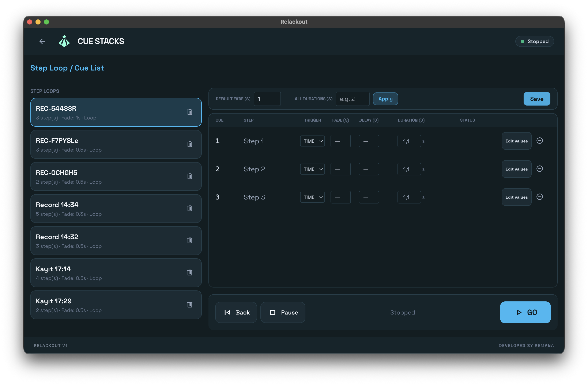Screen dimensions: 588x385
Task: Delete the REC-F7PY8Le step loop
Action: (190, 144)
